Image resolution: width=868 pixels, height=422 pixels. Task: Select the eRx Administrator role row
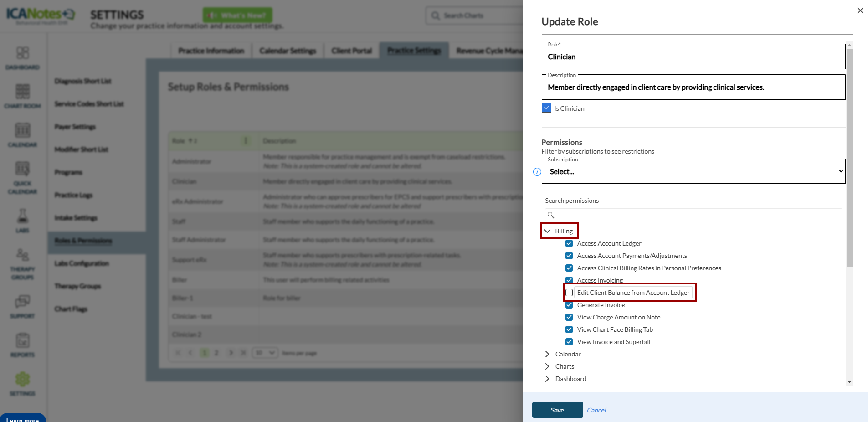click(x=345, y=201)
